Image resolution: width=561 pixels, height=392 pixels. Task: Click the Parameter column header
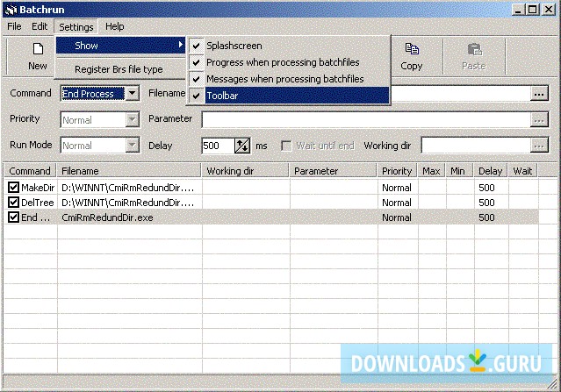pos(333,171)
